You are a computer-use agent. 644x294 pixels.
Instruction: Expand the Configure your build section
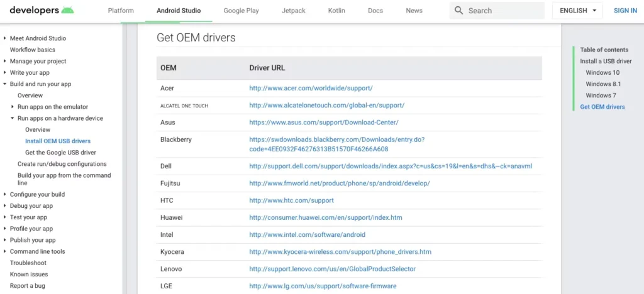[5, 195]
